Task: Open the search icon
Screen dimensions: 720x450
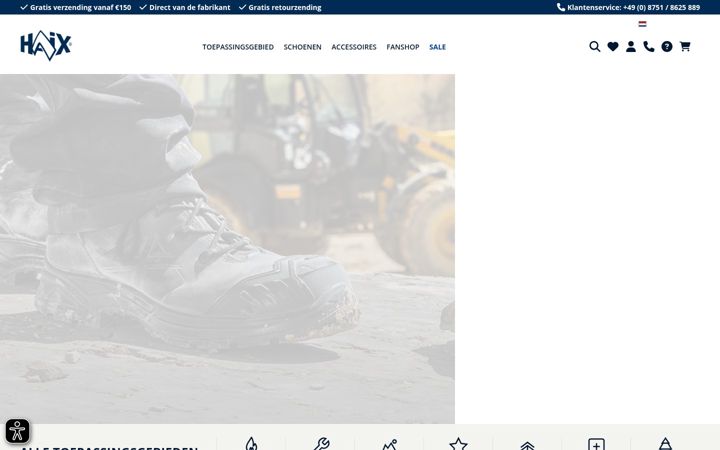Action: pos(595,46)
